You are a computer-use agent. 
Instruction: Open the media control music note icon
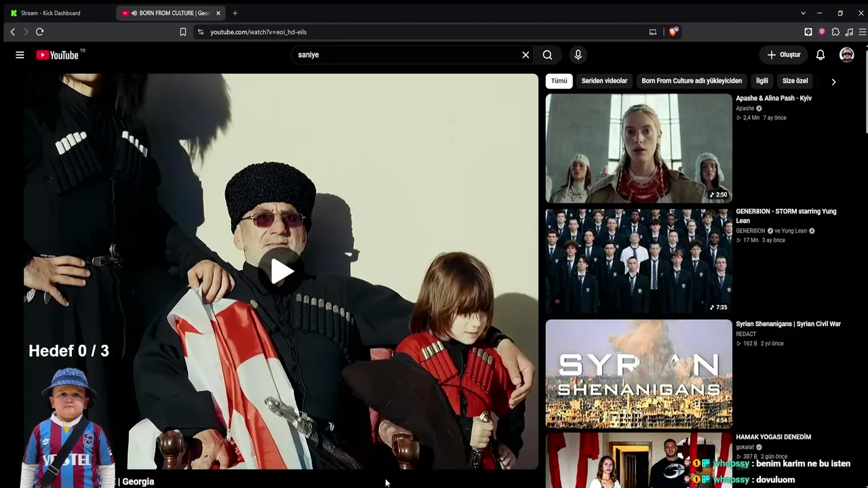[849, 32]
